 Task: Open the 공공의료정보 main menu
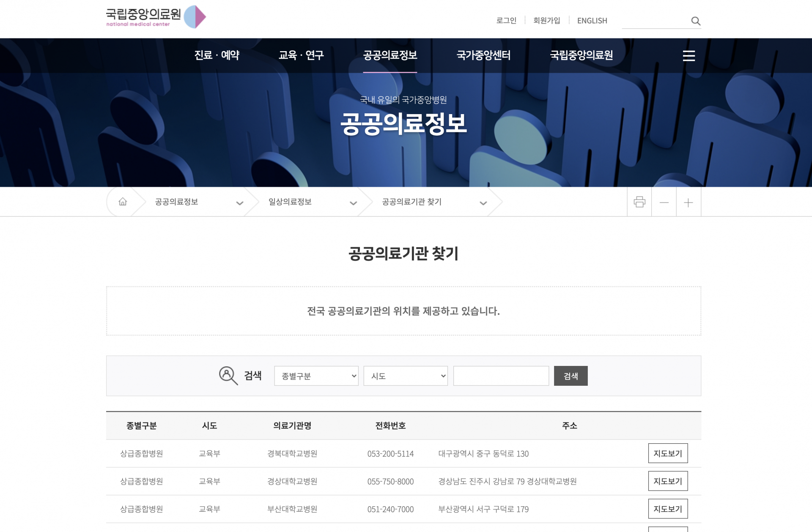(x=390, y=55)
